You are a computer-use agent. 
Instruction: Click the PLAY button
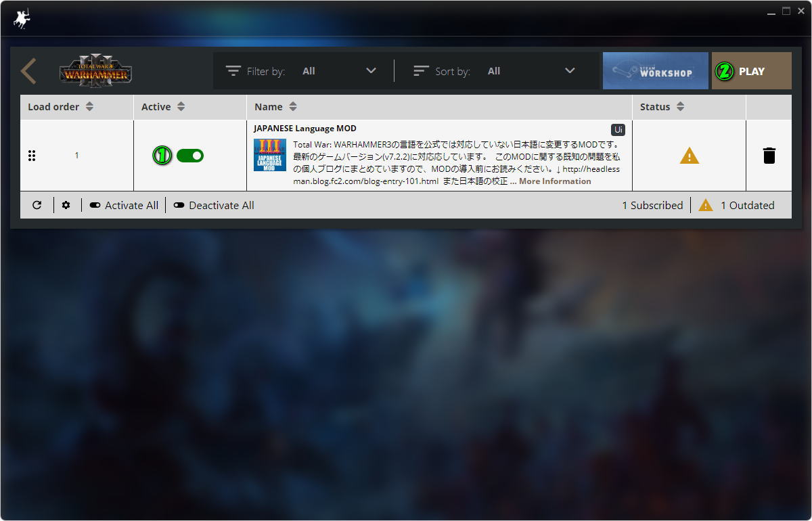pyautogui.click(x=752, y=71)
